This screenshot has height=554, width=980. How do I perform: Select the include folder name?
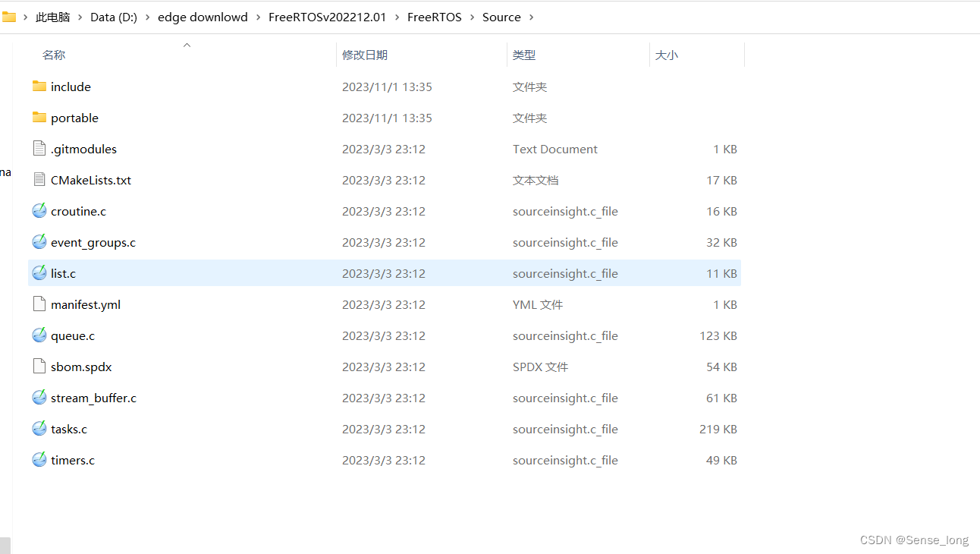pyautogui.click(x=71, y=87)
